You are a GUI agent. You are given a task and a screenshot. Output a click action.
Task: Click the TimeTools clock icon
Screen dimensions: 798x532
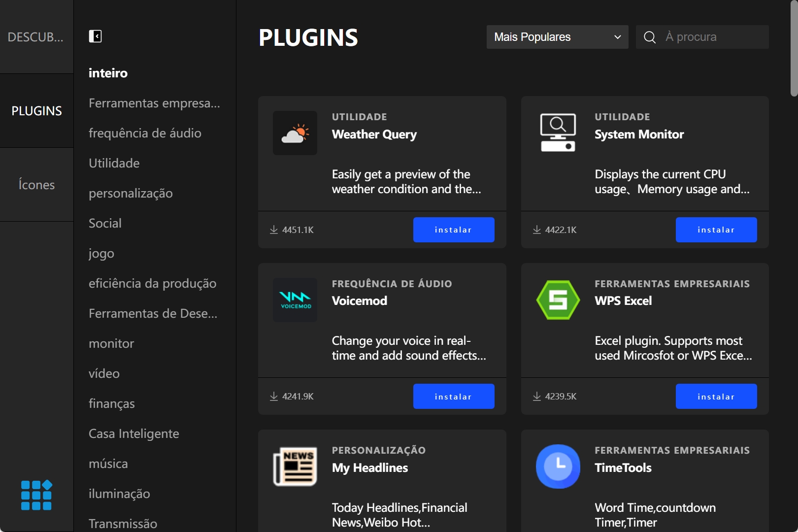(558, 466)
